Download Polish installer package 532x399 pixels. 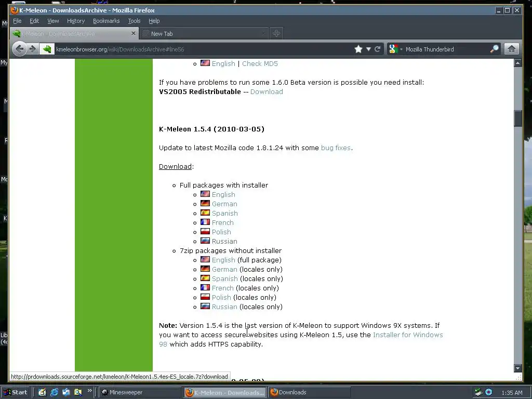[x=221, y=232]
